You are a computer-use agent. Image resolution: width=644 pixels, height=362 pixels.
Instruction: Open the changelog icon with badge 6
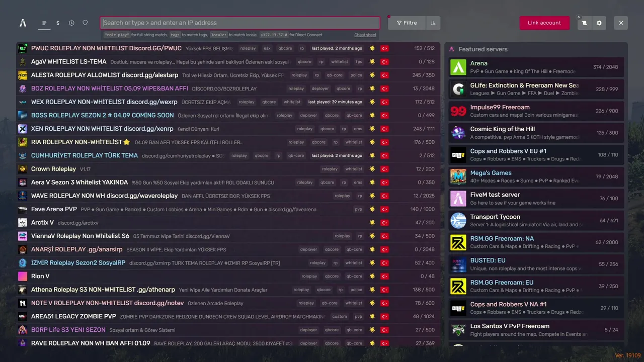(584, 23)
